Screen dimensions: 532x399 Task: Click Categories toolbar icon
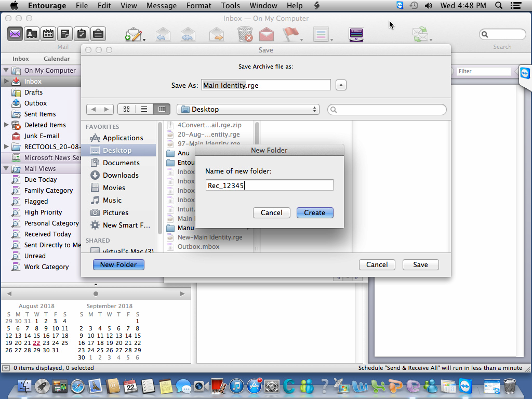(x=321, y=34)
